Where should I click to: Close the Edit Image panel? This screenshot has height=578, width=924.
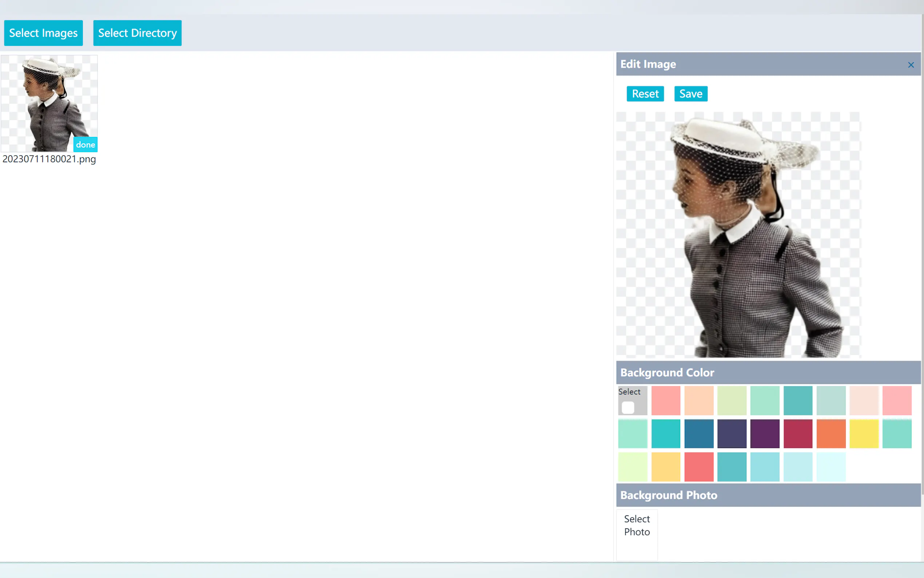pyautogui.click(x=911, y=65)
